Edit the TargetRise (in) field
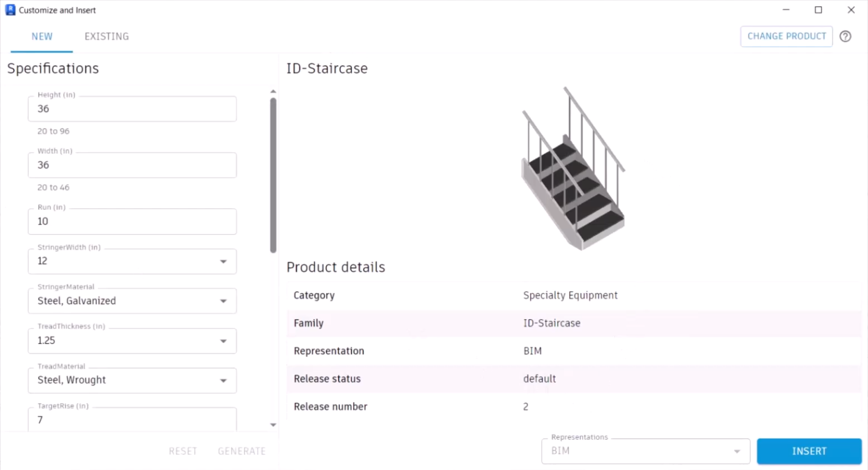The image size is (868, 470). tap(132, 420)
